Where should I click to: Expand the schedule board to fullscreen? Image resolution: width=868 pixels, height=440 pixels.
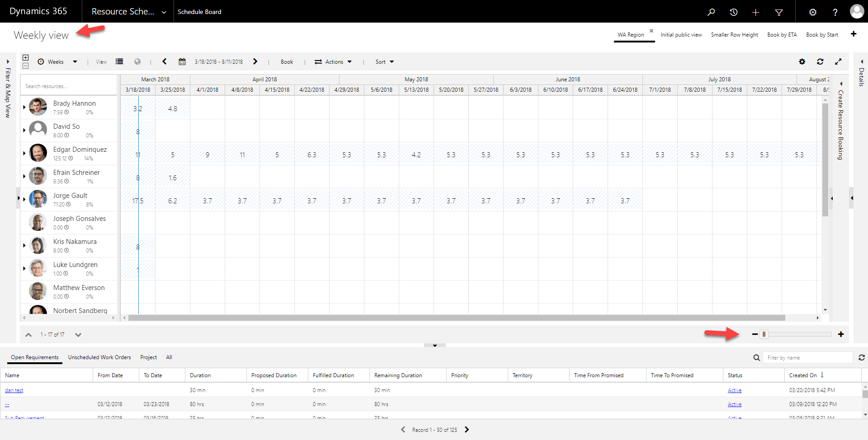pyautogui.click(x=839, y=61)
